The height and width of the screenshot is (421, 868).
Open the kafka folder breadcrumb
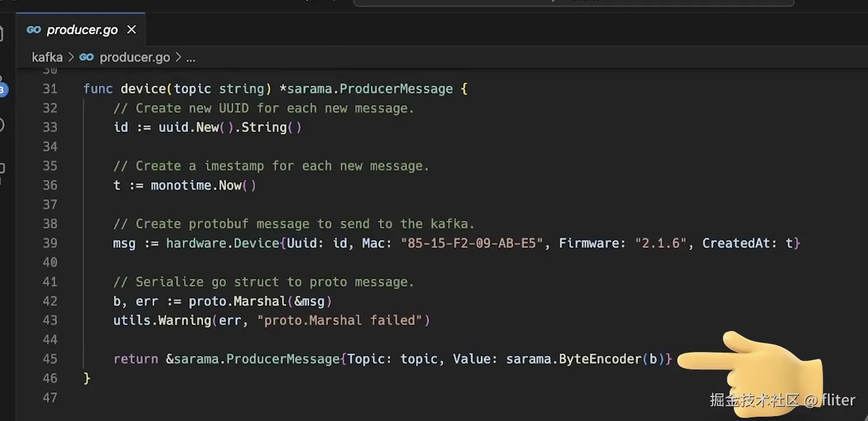click(47, 58)
